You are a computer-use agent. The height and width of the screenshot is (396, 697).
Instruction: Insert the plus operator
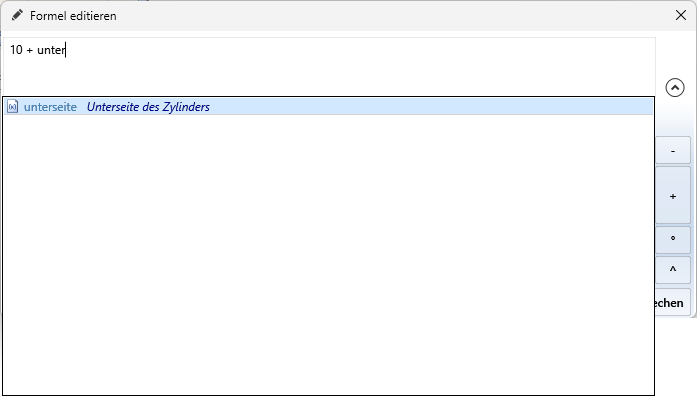(673, 196)
